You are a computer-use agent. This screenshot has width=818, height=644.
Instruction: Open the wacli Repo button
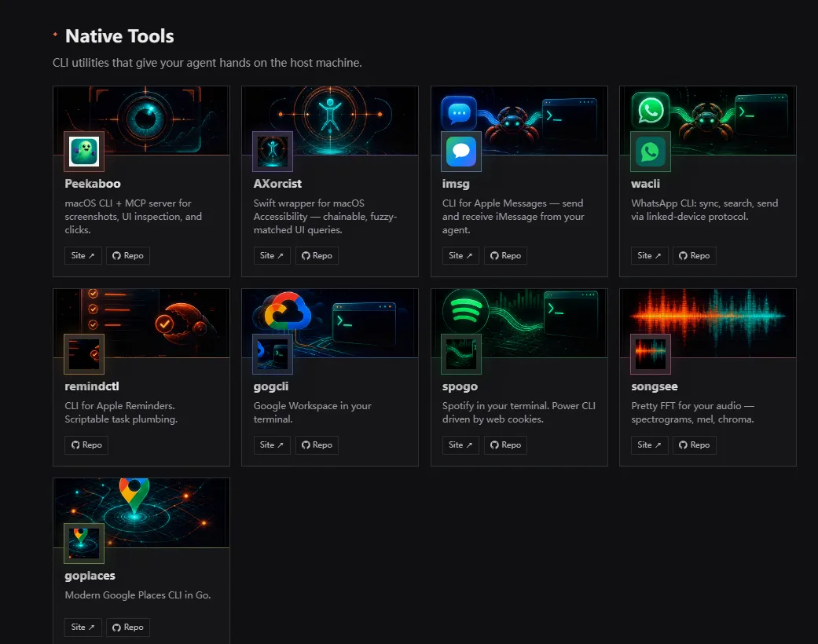coord(695,255)
